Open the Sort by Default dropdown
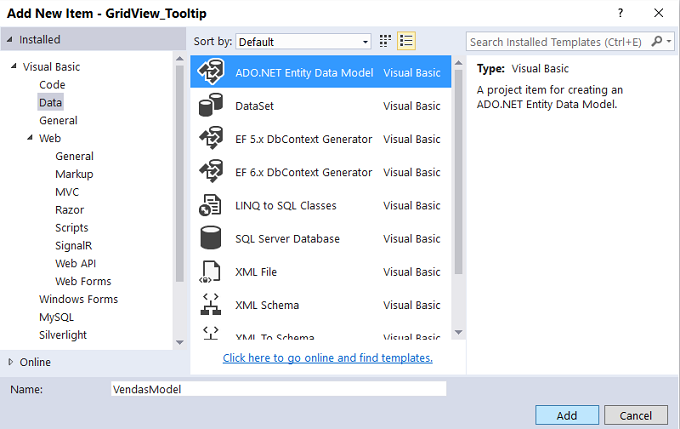Screen dimensions: 680x429 (303, 42)
